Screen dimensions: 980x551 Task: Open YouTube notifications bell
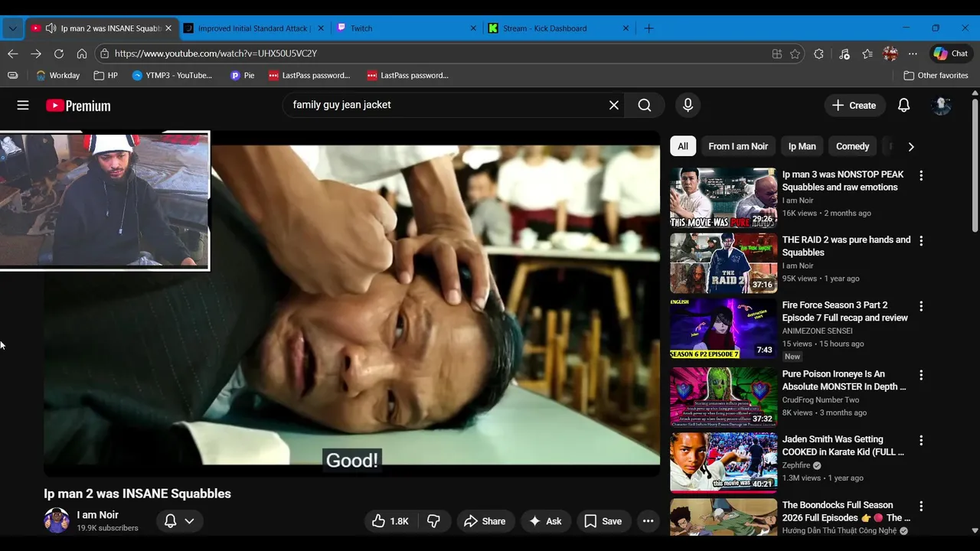[x=904, y=106]
